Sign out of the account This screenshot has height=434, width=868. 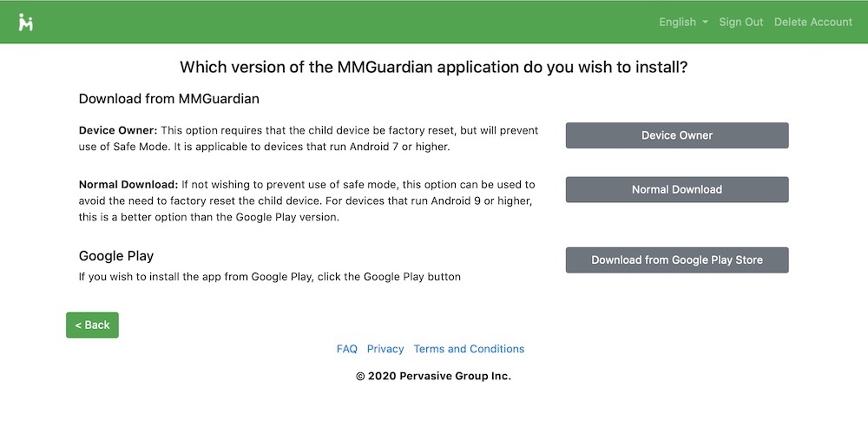pyautogui.click(x=741, y=22)
